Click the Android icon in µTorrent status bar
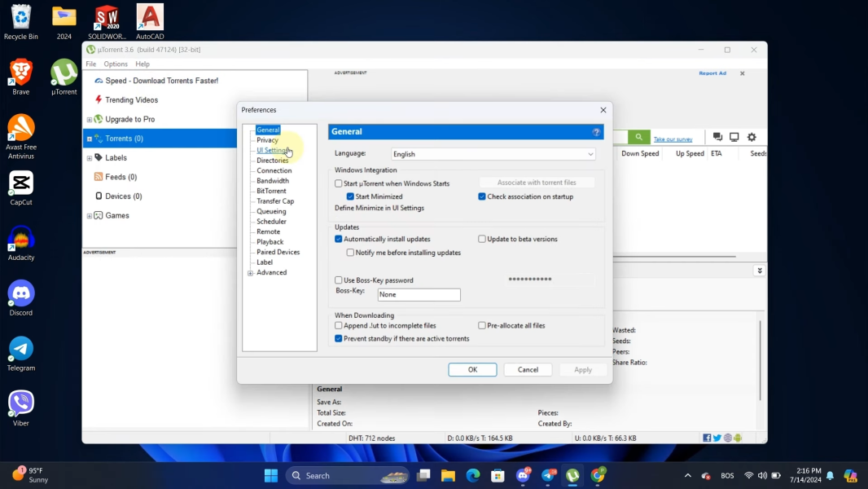The image size is (868, 489). 738,438
